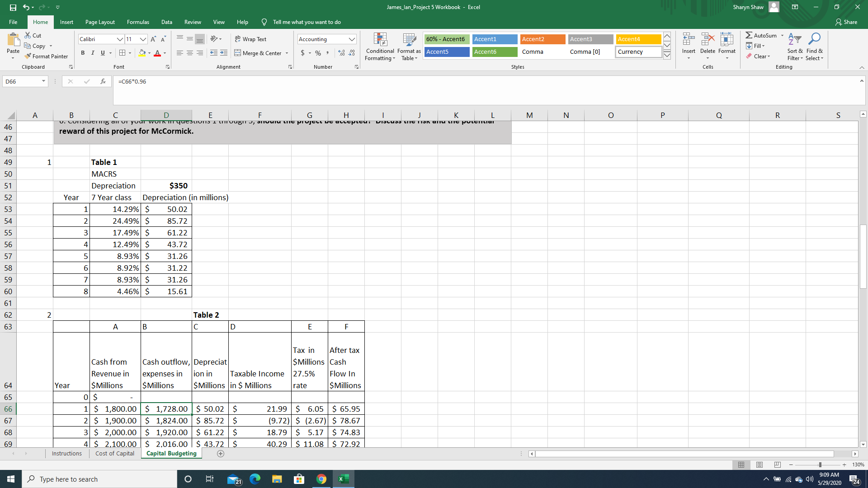This screenshot has width=868, height=488.
Task: Open the Formulas ribbon tab
Action: [138, 22]
